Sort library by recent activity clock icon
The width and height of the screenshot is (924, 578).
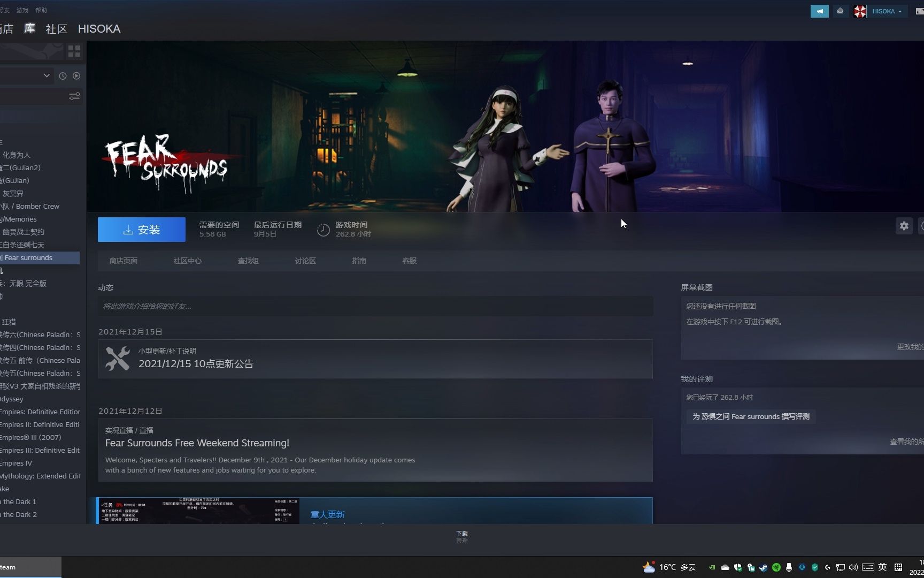coord(63,76)
